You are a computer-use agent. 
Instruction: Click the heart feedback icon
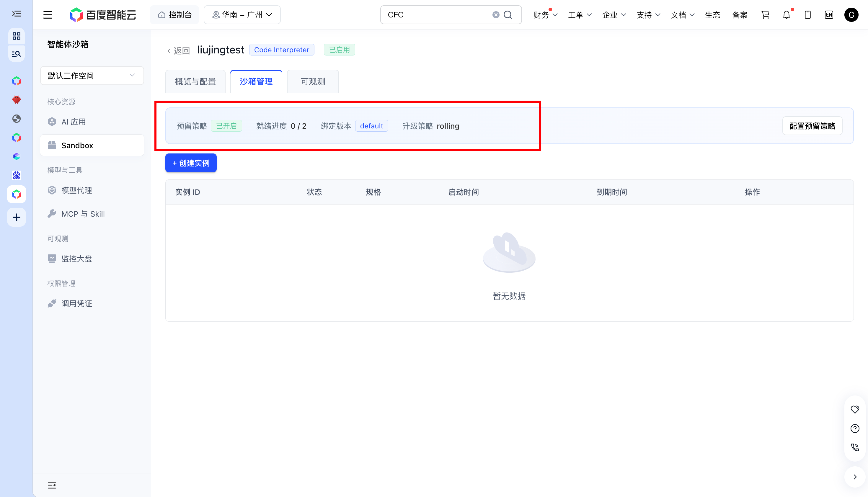855,409
